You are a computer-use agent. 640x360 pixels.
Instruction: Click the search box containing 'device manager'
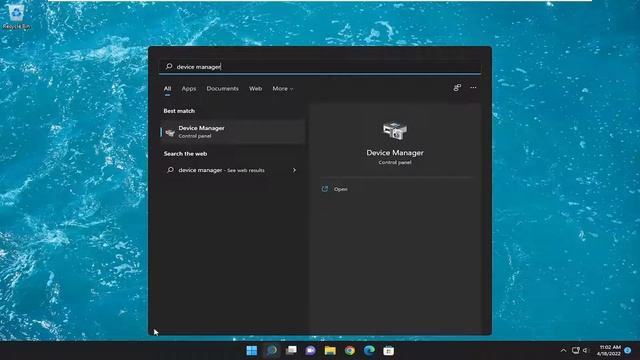point(320,67)
